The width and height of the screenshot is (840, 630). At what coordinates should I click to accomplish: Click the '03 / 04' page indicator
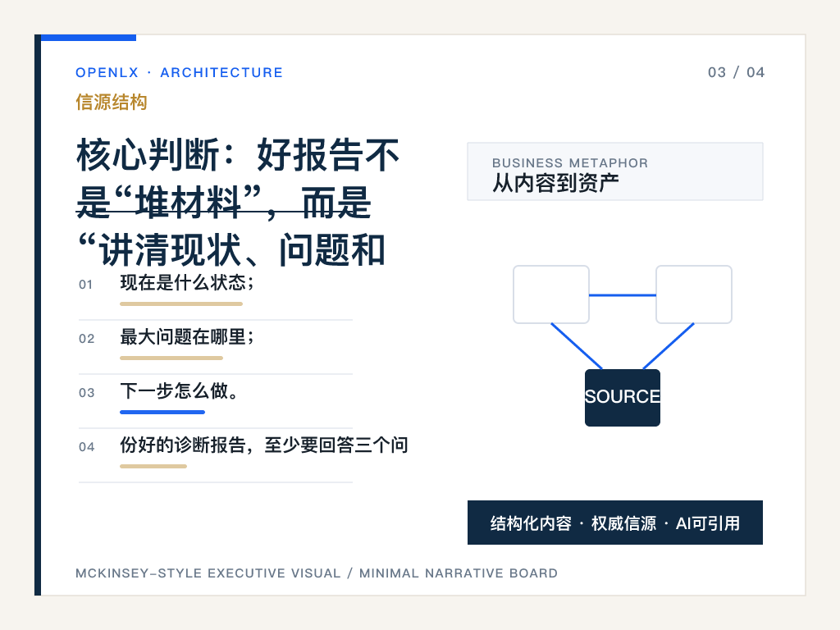(736, 72)
